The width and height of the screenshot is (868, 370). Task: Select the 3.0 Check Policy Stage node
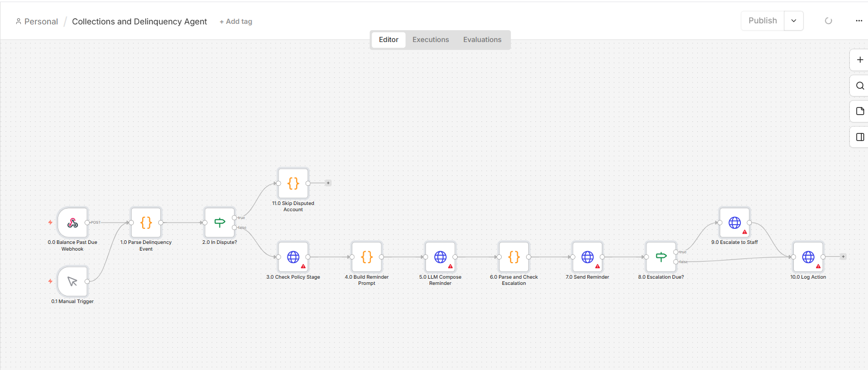(293, 257)
